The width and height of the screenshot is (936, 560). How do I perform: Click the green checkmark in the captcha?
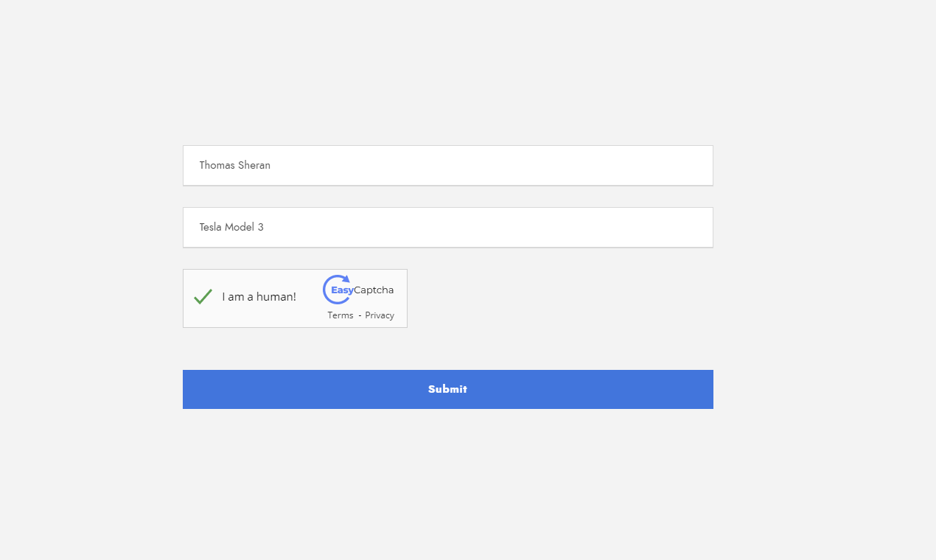tap(203, 297)
